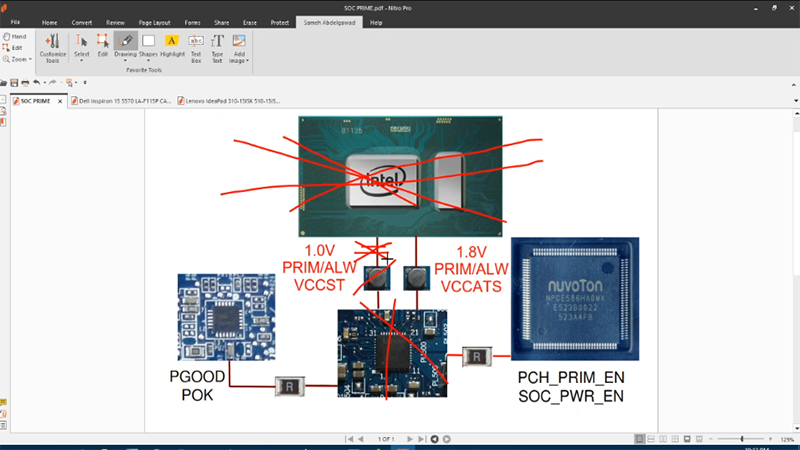Undo the last action

point(36,83)
